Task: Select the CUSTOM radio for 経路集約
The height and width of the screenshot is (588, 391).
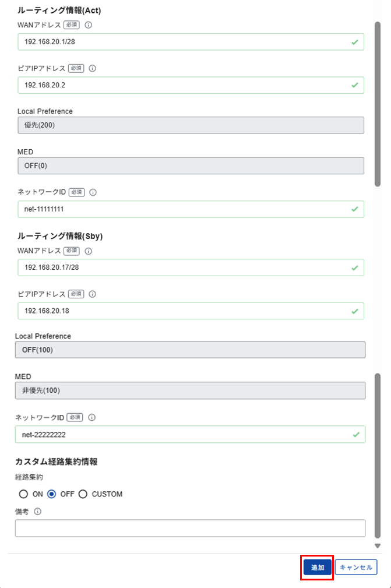Action: pos(83,494)
